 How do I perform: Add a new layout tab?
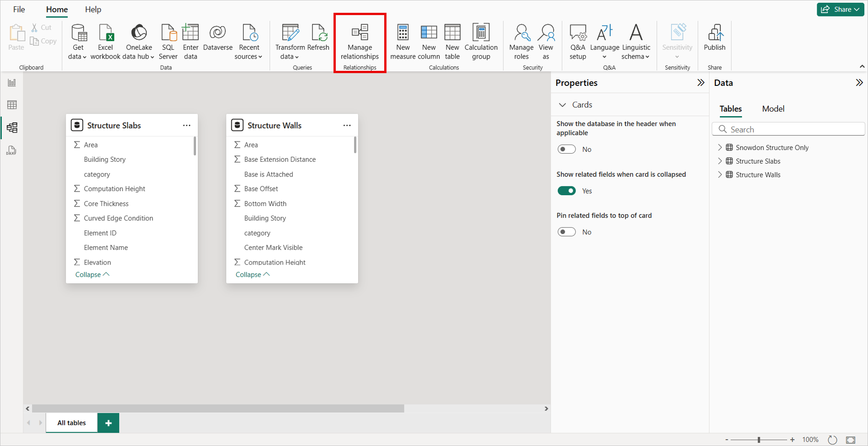point(108,423)
